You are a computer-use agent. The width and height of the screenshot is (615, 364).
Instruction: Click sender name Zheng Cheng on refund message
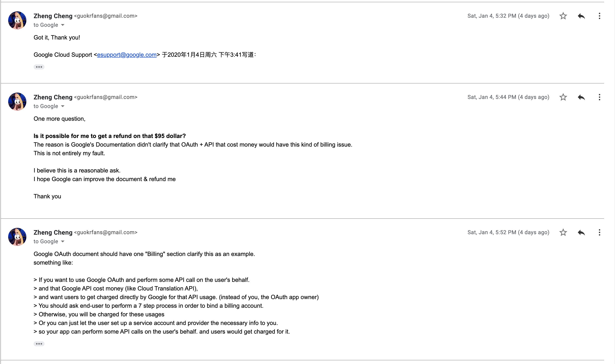53,97
